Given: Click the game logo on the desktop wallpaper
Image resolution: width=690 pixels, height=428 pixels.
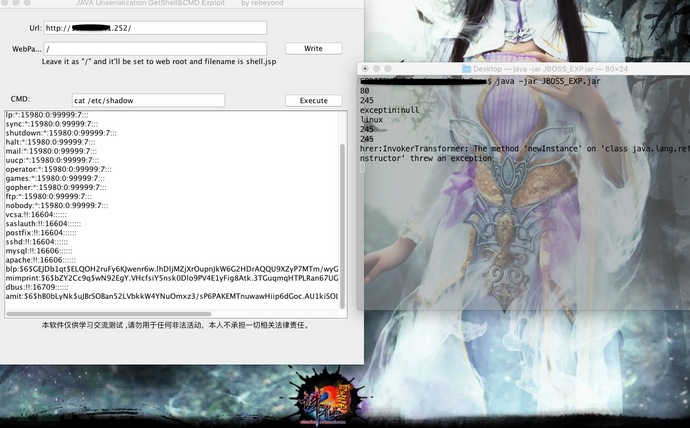Looking at the screenshot, I should pyautogui.click(x=327, y=399).
